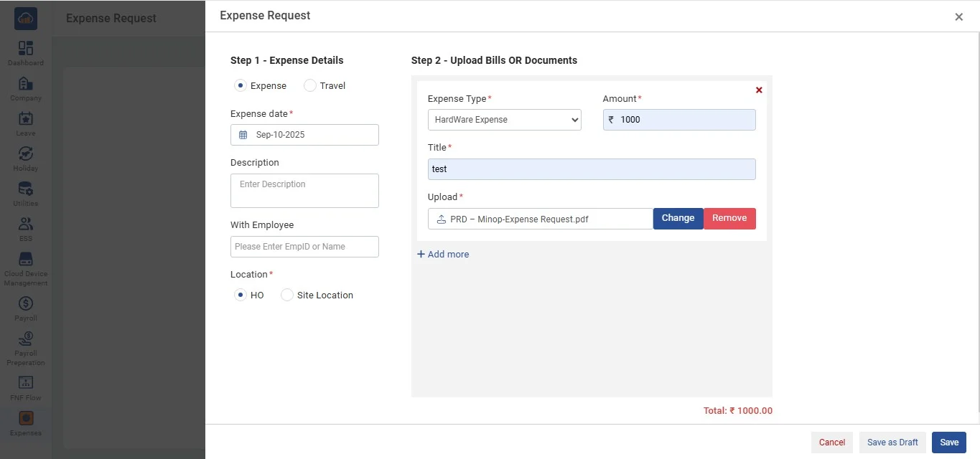Click the With Employee input field
980x459 pixels.
coord(304,247)
